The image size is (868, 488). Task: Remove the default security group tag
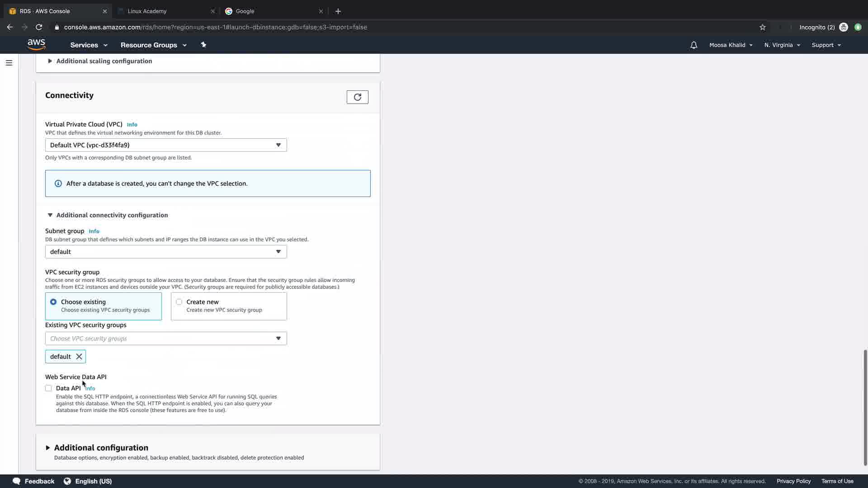pos(79,357)
